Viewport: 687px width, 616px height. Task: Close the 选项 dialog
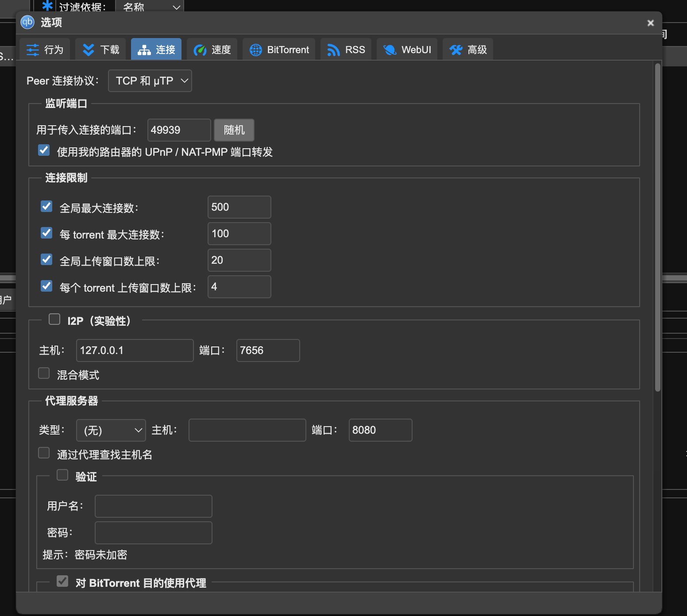tap(650, 23)
